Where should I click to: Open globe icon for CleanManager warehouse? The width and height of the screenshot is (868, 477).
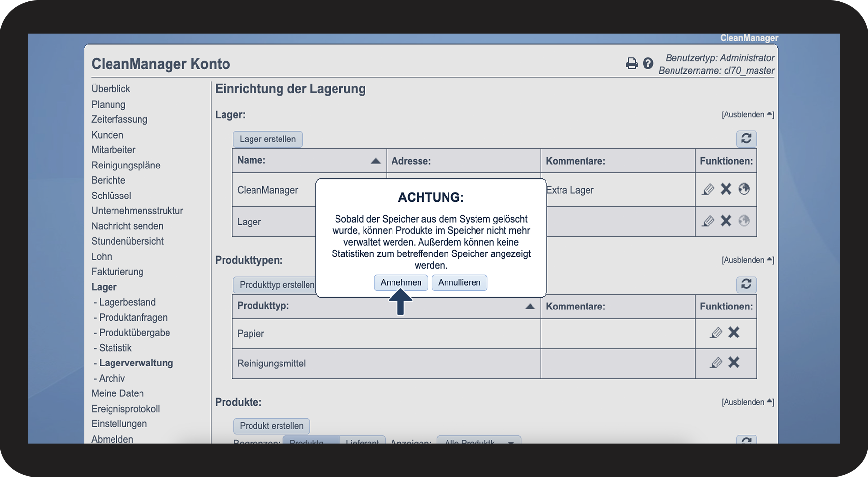tap(744, 189)
